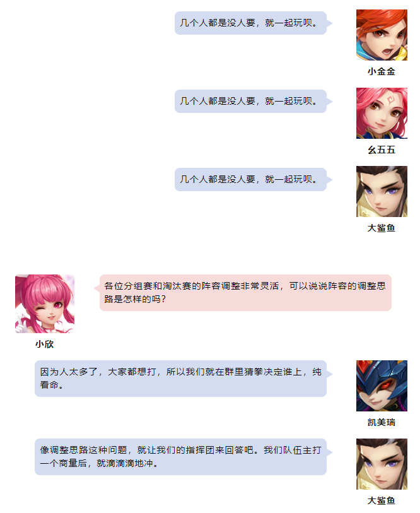This screenshot has height=513, width=420.
Task: Select the name label 小金金
Action: [382, 72]
